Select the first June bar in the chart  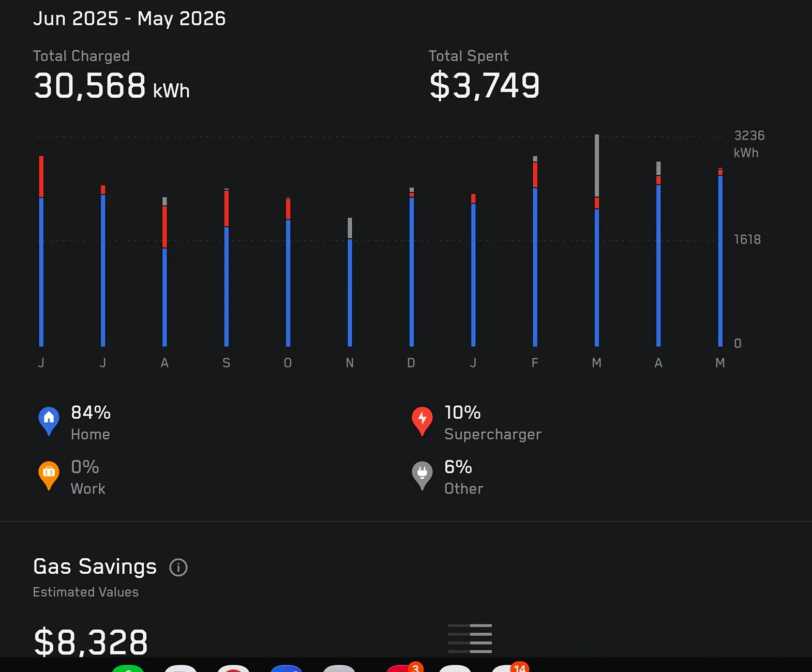(x=41, y=251)
